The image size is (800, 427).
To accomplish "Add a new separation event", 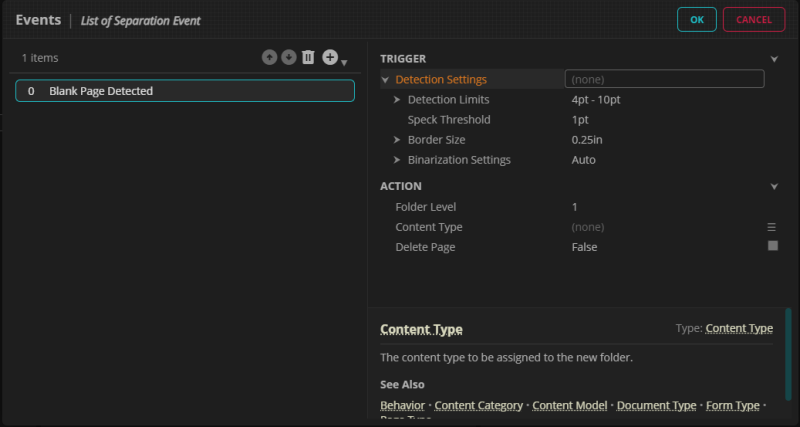I will click(330, 58).
